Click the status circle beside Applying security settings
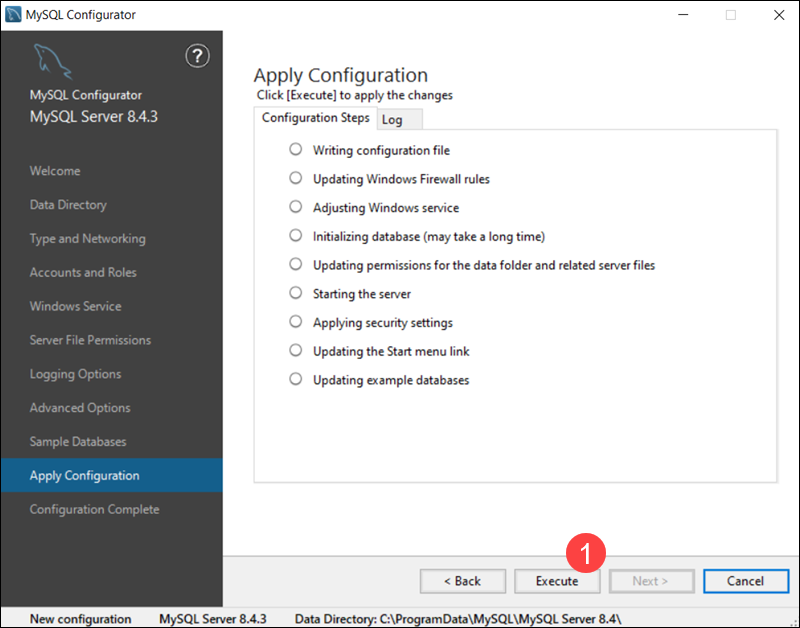 (295, 322)
